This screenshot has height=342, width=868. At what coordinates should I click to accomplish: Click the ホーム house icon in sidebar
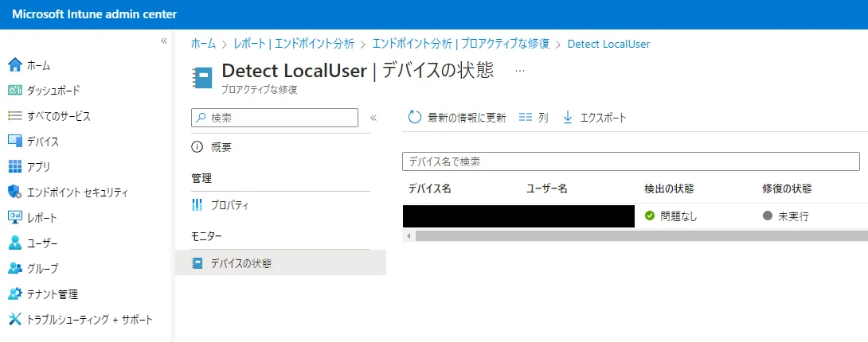pos(15,65)
